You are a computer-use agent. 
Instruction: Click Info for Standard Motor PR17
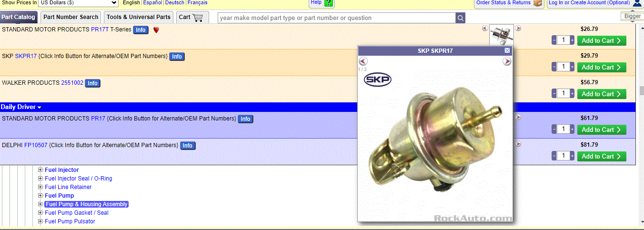point(245,119)
